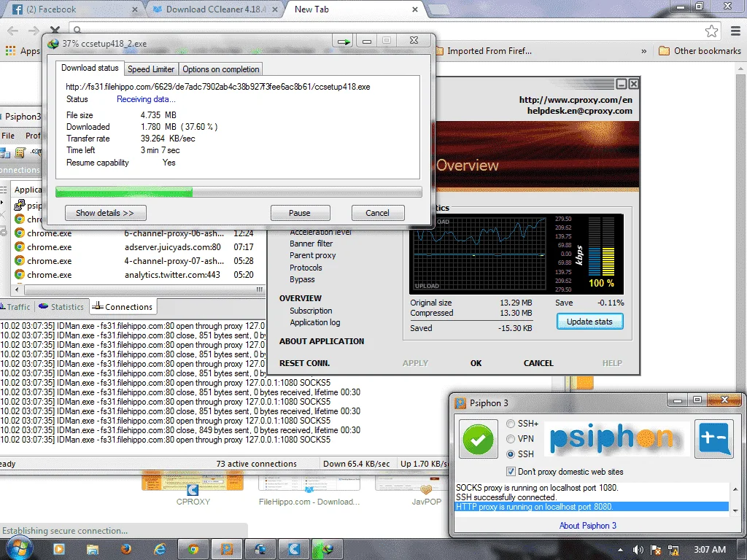Expand bookmarks bar overflow chevron

[x=644, y=51]
